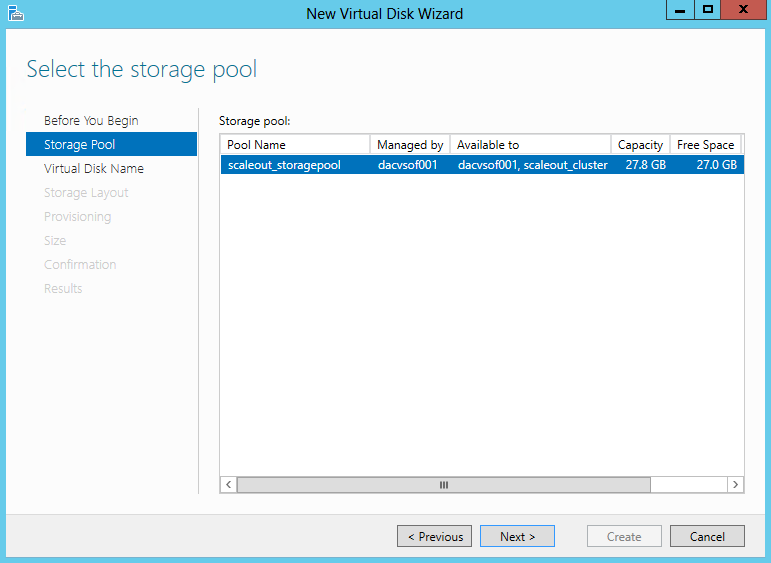Click the wizard icon in the title bar

click(x=16, y=13)
